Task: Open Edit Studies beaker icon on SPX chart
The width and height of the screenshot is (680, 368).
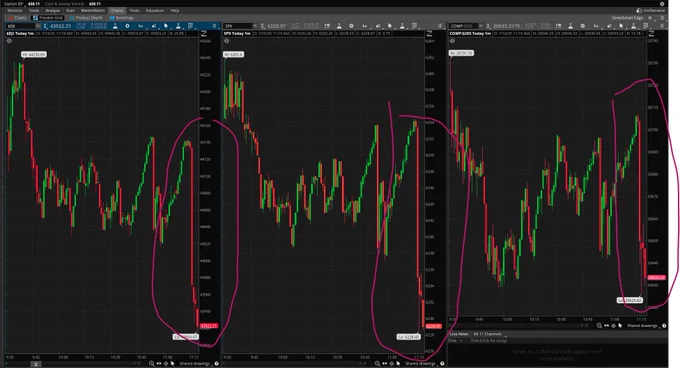Action: point(339,26)
